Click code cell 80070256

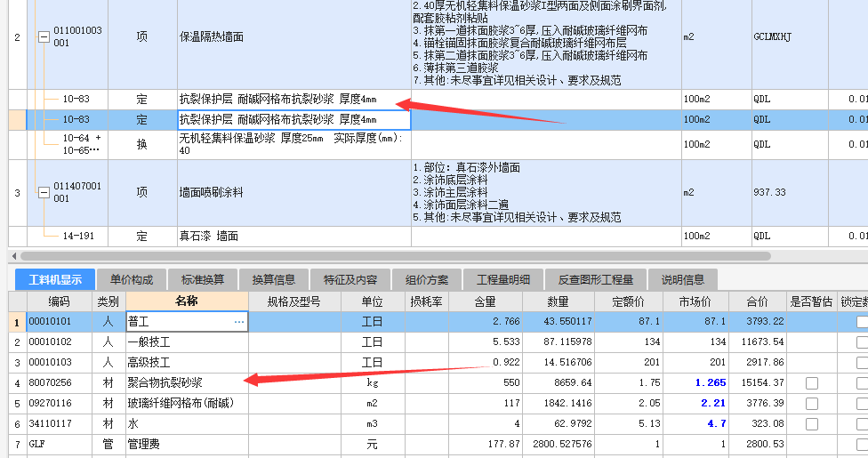point(60,382)
